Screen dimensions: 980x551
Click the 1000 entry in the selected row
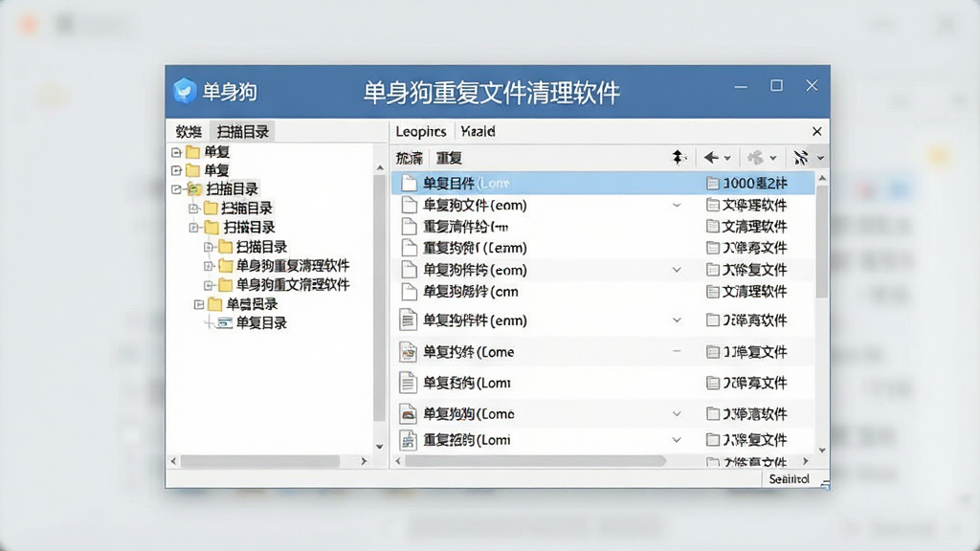pos(755,183)
